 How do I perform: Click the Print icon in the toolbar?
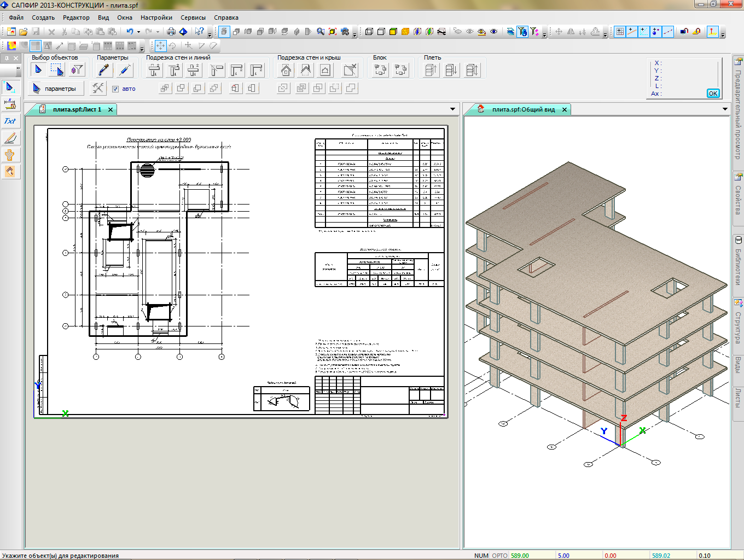tap(171, 32)
